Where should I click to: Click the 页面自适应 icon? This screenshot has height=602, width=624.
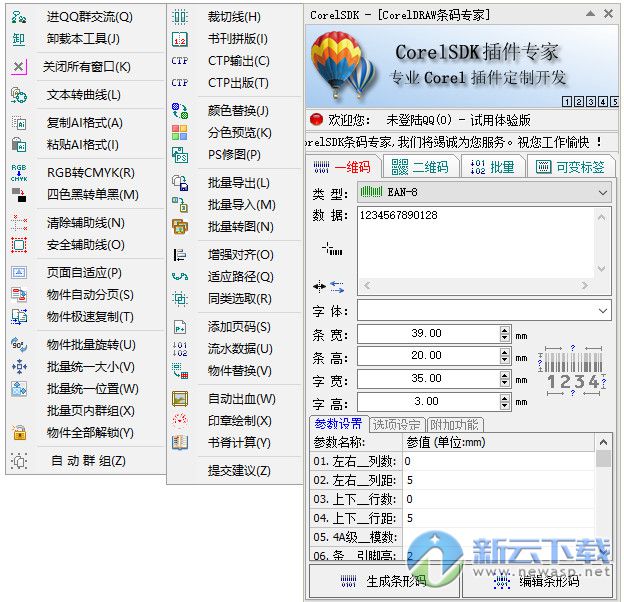(x=19, y=273)
